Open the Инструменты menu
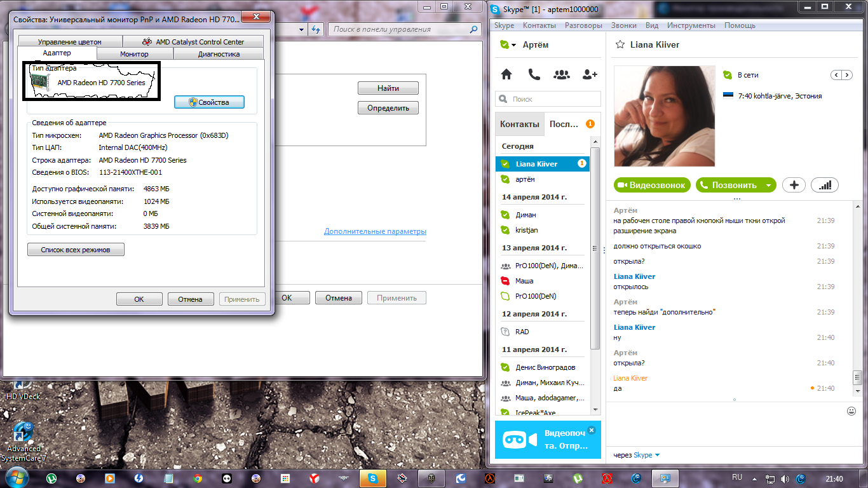This screenshot has height=488, width=868. tap(691, 25)
